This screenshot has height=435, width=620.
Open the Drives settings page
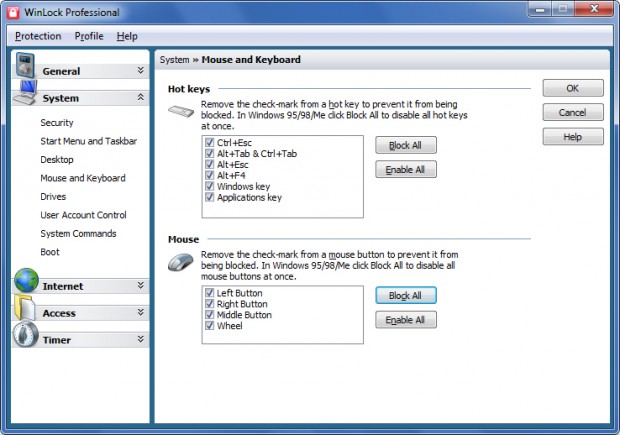pos(53,197)
